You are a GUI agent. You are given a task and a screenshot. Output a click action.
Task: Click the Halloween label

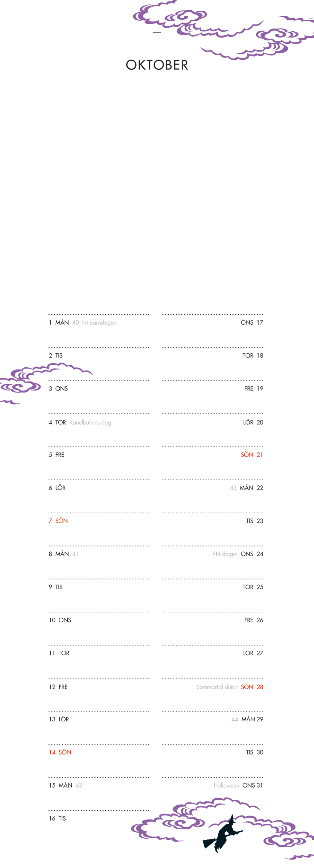click(226, 785)
